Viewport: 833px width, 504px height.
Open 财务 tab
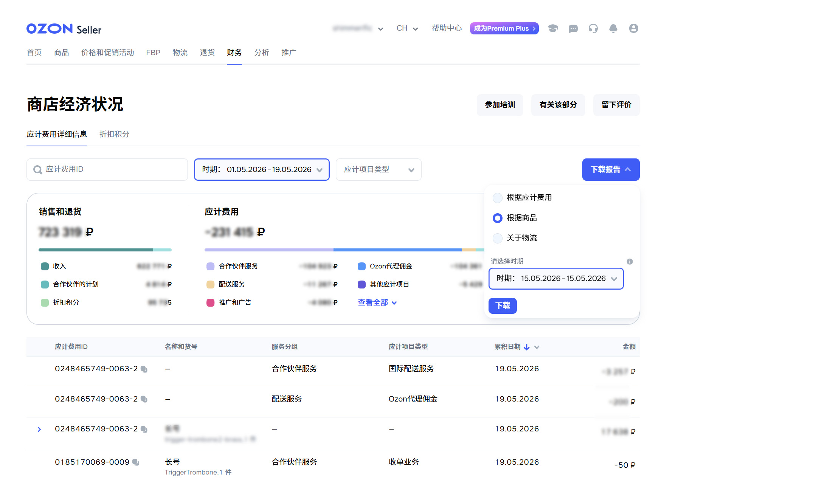pos(234,53)
